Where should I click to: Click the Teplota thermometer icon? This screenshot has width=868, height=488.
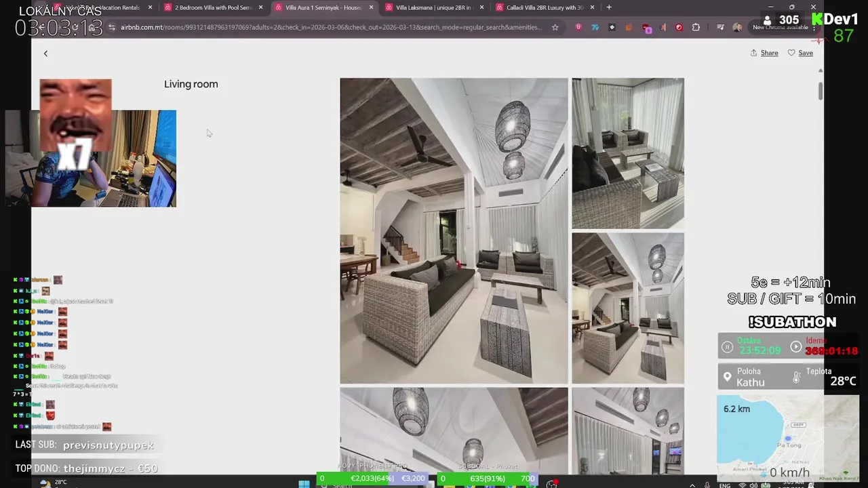(x=796, y=377)
